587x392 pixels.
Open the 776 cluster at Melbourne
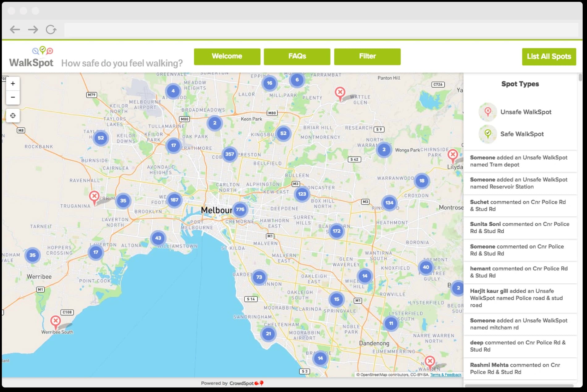tap(240, 210)
